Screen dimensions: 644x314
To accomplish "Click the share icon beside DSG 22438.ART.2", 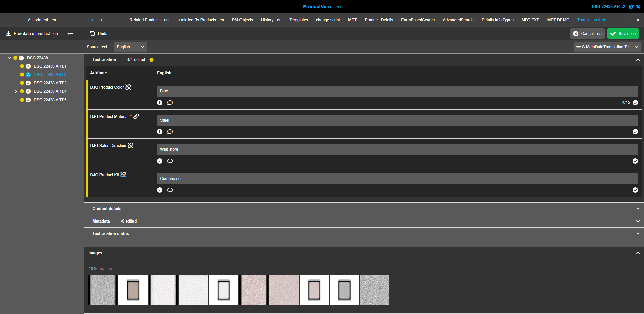I will 632,7.
